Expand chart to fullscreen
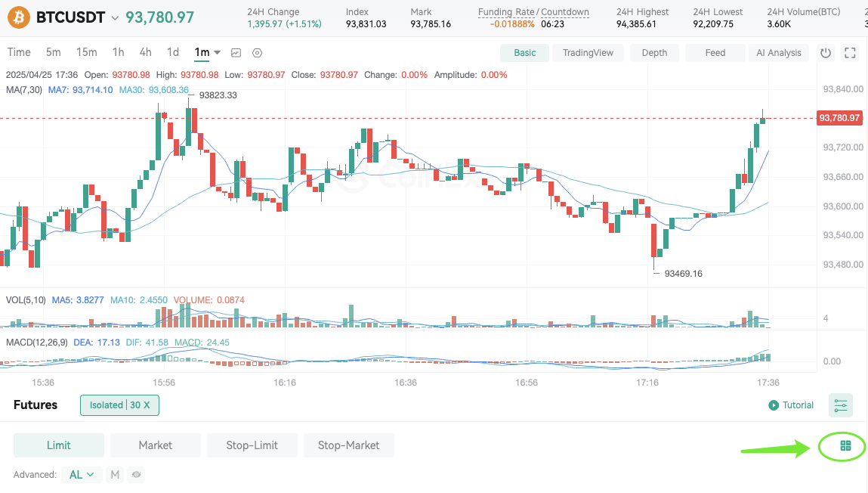The image size is (868, 493). pyautogui.click(x=850, y=53)
